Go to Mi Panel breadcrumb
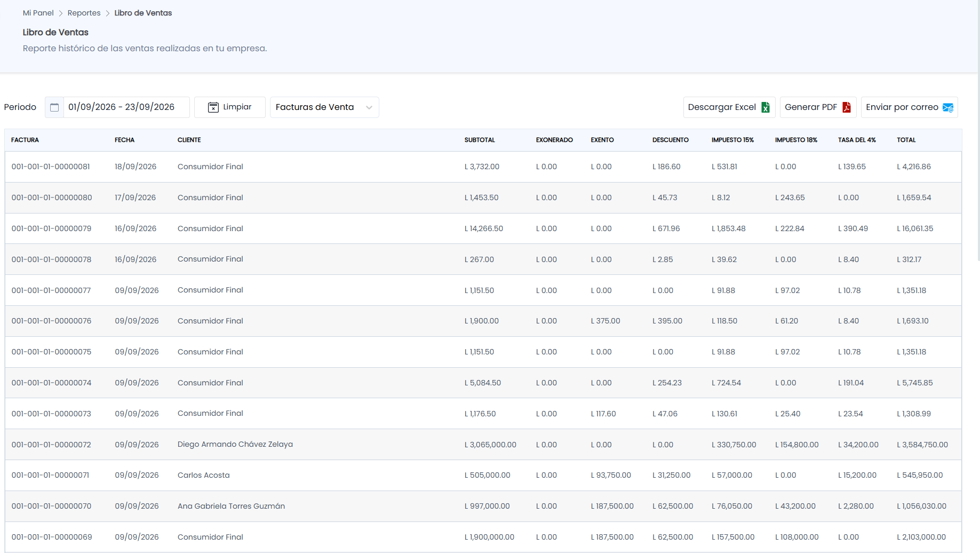This screenshot has height=553, width=980. (38, 13)
